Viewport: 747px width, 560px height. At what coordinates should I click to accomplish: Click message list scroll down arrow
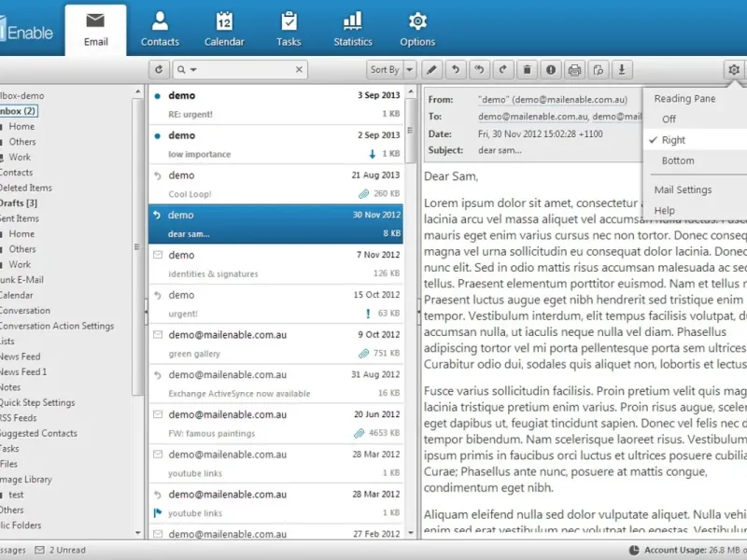(411, 533)
